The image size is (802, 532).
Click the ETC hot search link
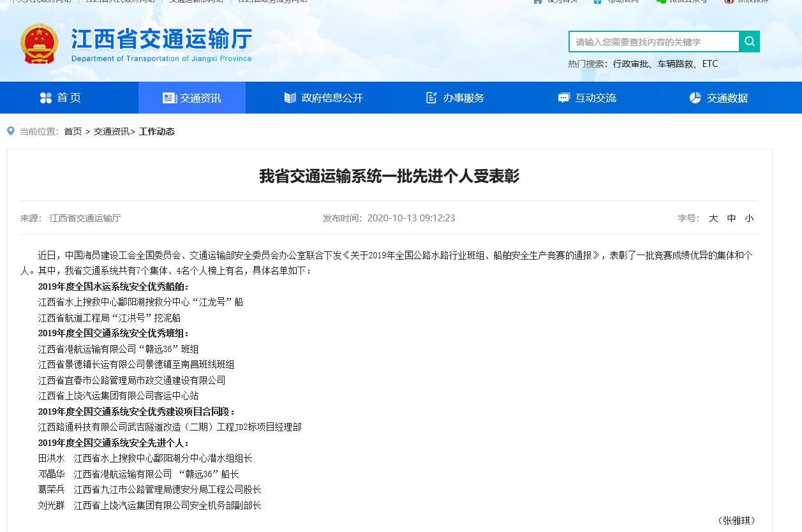click(710, 64)
